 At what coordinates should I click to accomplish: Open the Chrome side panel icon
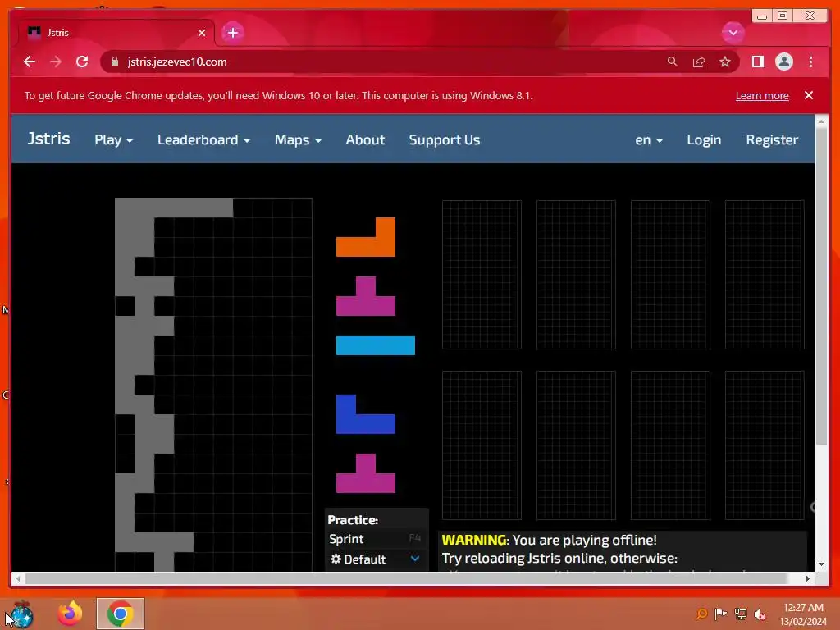[757, 62]
